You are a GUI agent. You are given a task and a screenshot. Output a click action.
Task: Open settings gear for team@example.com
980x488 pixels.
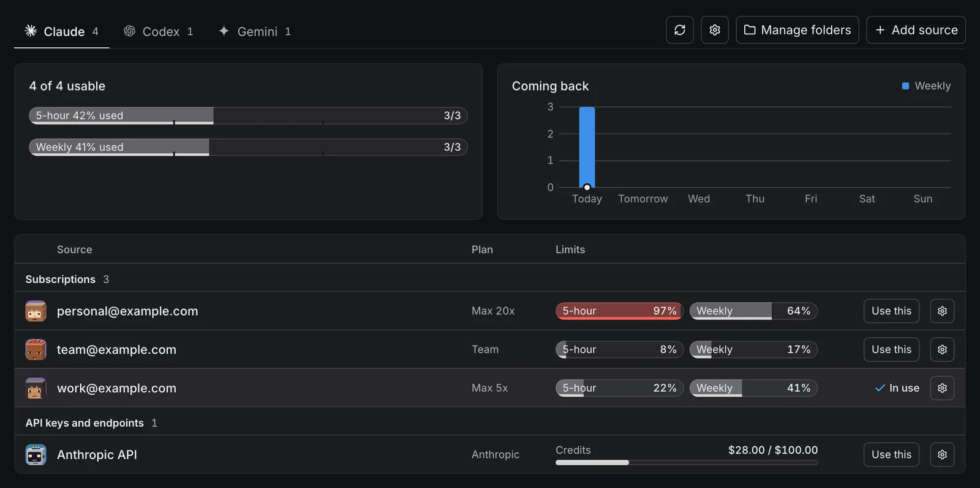(942, 349)
